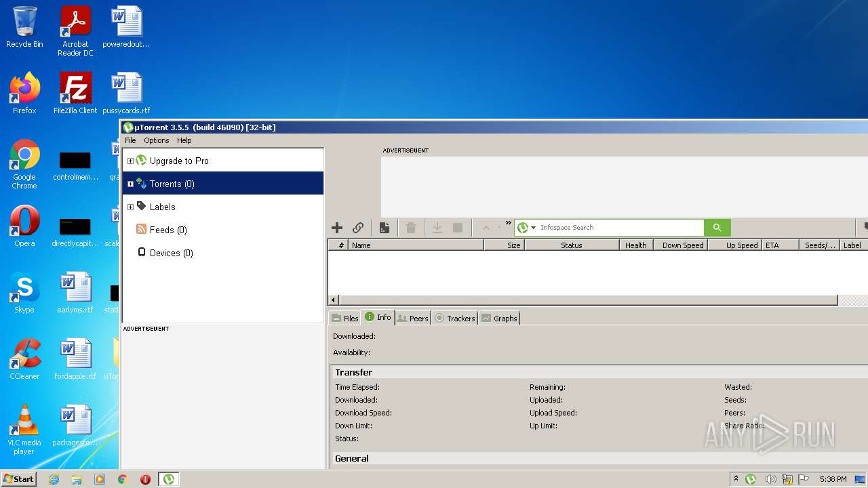The width and height of the screenshot is (868, 488).
Task: Sort by the Status column header
Action: [572, 245]
